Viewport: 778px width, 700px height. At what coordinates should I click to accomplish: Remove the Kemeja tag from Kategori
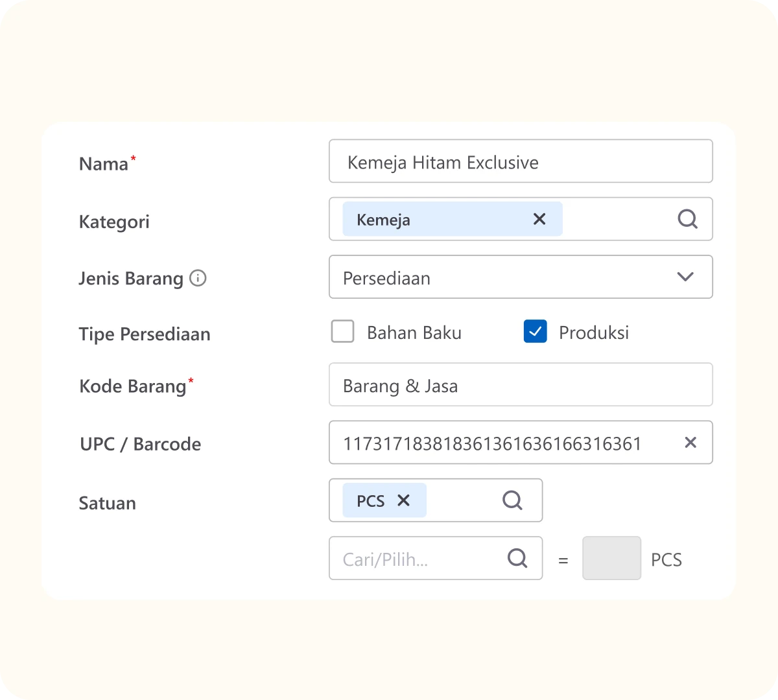point(539,219)
